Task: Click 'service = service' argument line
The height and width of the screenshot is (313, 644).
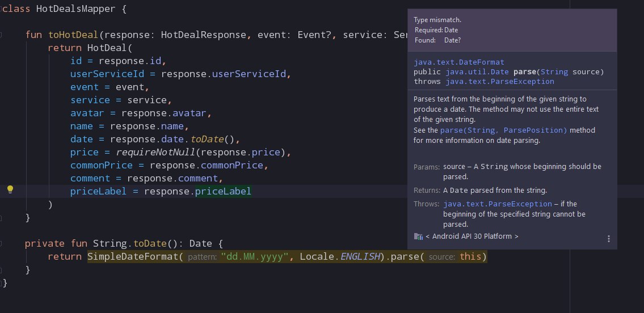Action: (x=121, y=100)
